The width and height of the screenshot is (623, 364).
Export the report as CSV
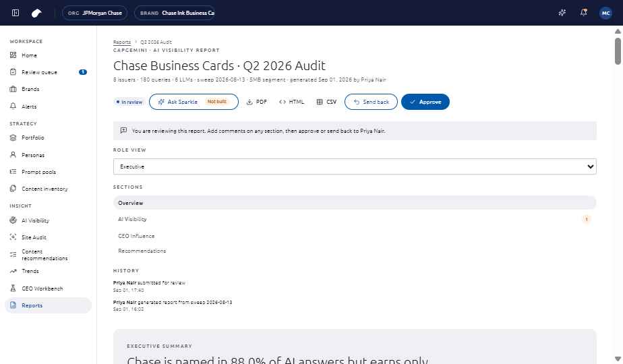pyautogui.click(x=326, y=102)
